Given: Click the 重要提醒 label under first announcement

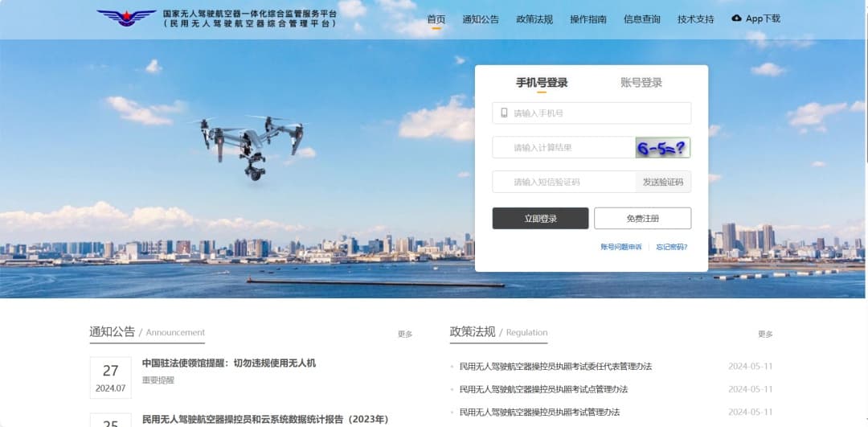Looking at the screenshot, I should [158, 380].
